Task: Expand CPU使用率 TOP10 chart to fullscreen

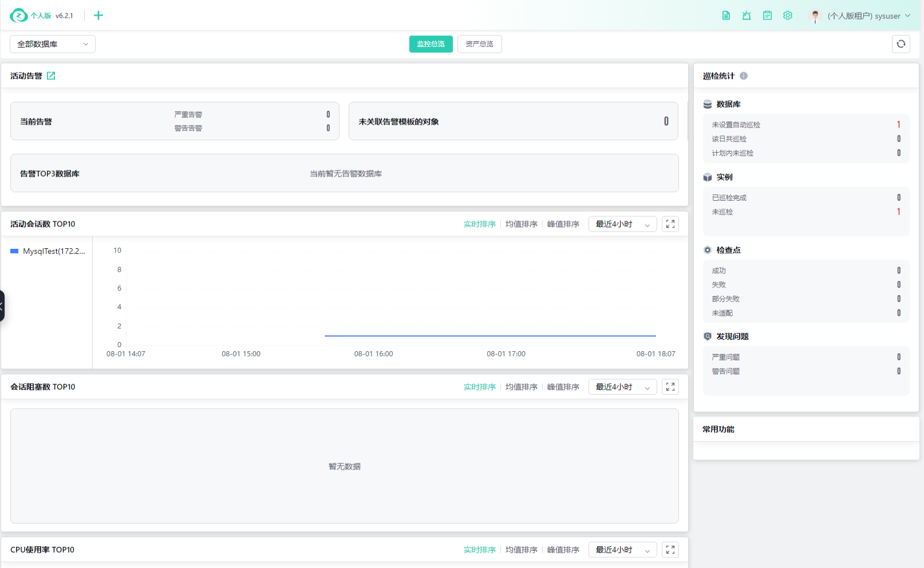Action: (670, 550)
